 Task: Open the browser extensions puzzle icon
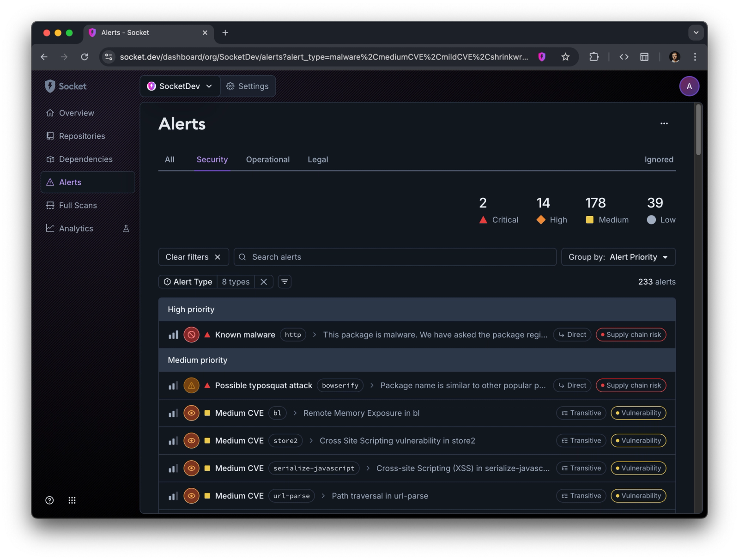(594, 57)
